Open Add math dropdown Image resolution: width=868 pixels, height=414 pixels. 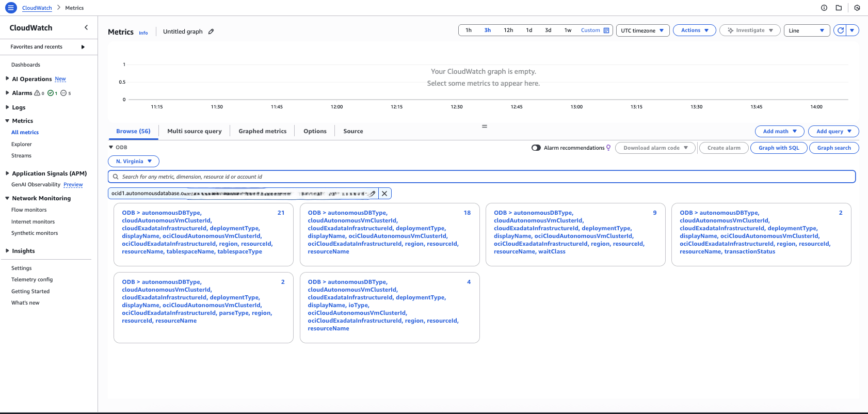click(780, 131)
